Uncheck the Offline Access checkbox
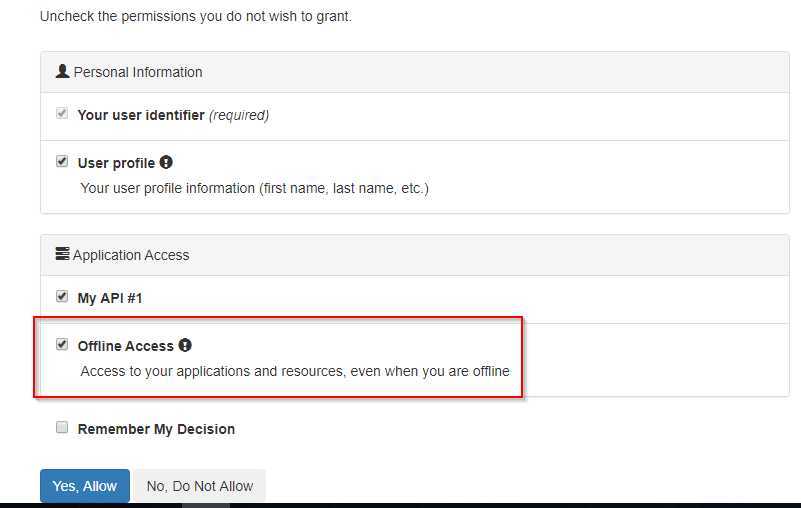Screen dimensions: 801x508 62,344
